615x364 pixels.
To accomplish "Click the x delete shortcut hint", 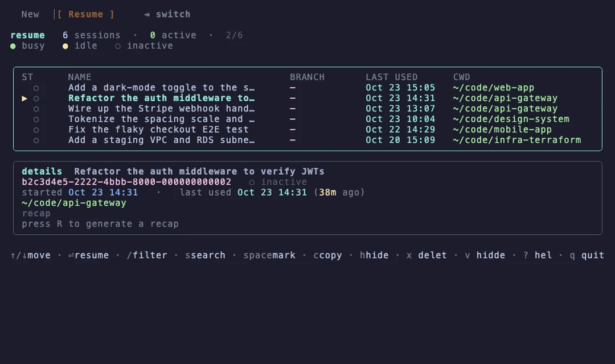I will coord(427,255).
